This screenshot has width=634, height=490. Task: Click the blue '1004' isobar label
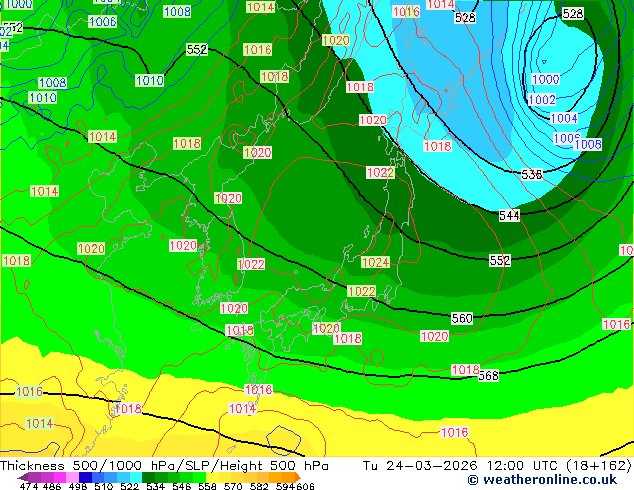(564, 118)
